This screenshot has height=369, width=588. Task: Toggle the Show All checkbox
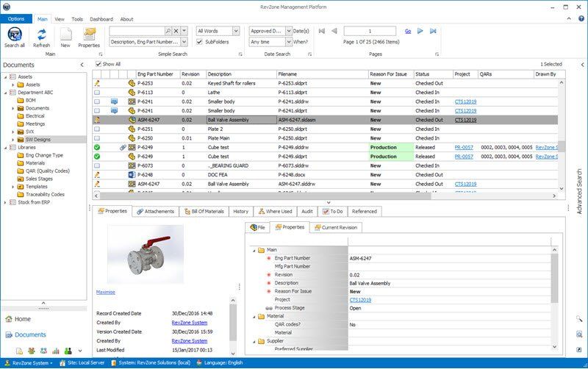(x=98, y=64)
